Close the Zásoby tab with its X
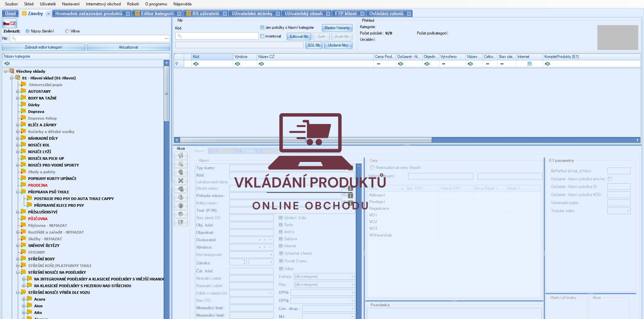Screen dimensions: 644x319 48,14
